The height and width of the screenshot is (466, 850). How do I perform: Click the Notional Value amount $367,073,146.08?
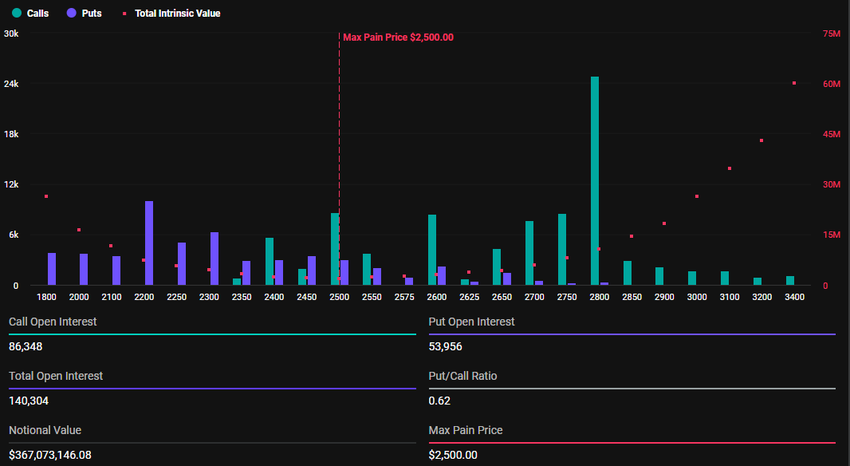[64, 455]
